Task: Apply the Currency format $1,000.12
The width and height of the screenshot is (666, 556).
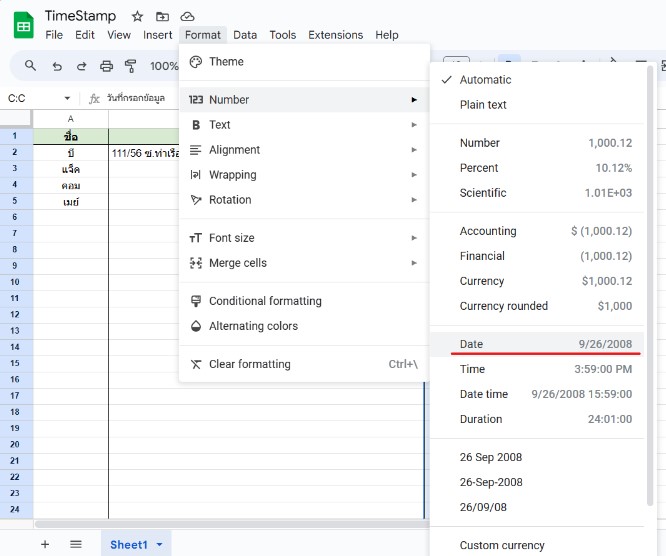Action: [537, 282]
